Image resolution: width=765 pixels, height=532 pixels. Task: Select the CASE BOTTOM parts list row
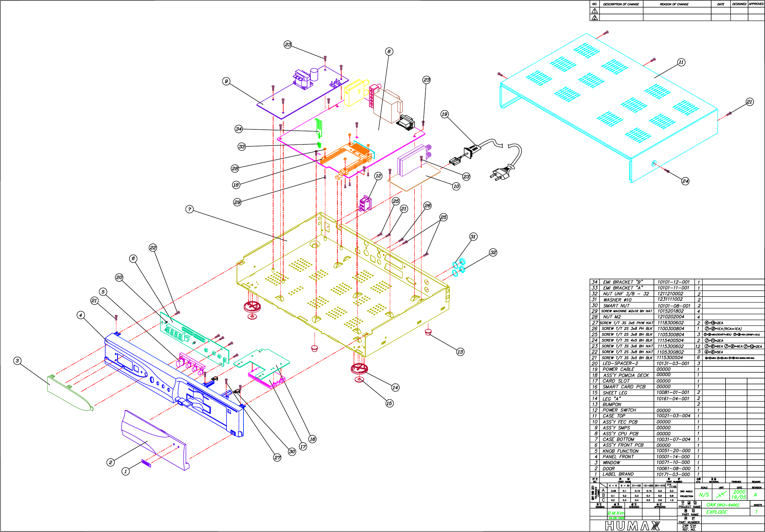(618, 439)
